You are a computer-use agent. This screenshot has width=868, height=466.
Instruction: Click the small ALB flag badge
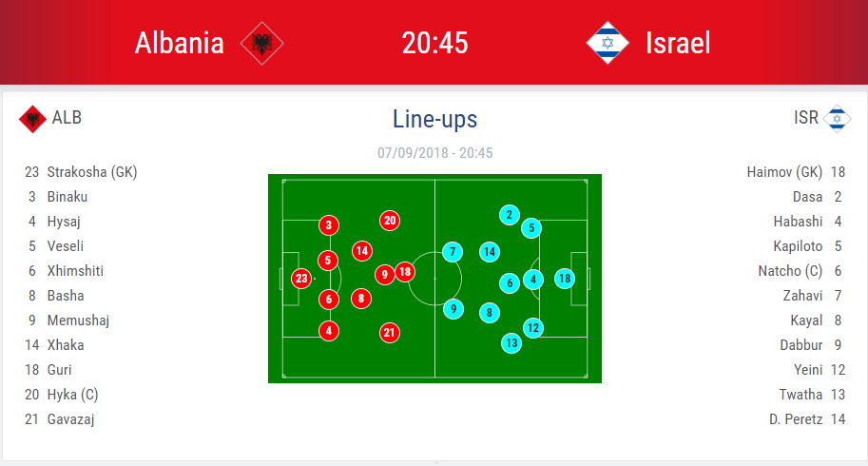coord(33,119)
